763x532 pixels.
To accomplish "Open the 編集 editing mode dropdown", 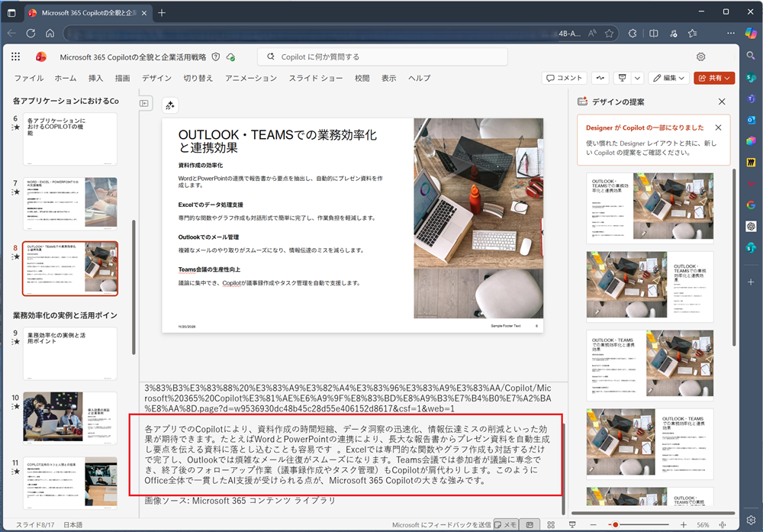I will [669, 78].
